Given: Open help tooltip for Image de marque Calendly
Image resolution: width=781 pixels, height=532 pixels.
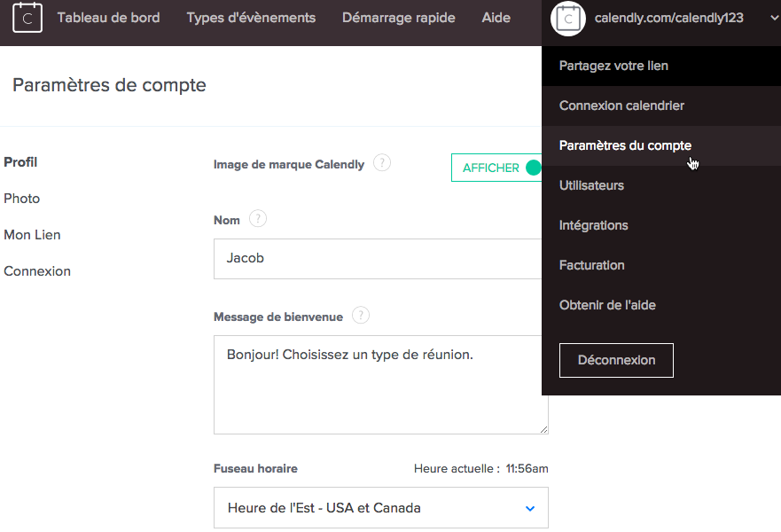Looking at the screenshot, I should click(382, 163).
